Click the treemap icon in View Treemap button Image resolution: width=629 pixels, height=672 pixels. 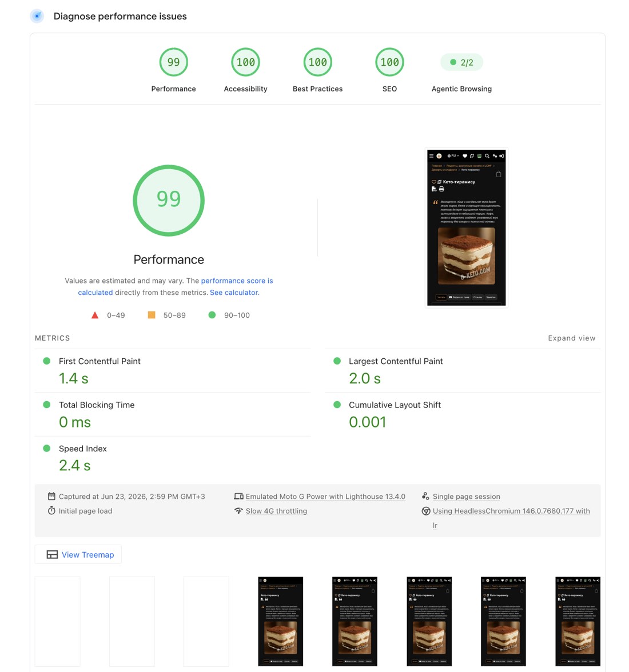tap(52, 554)
